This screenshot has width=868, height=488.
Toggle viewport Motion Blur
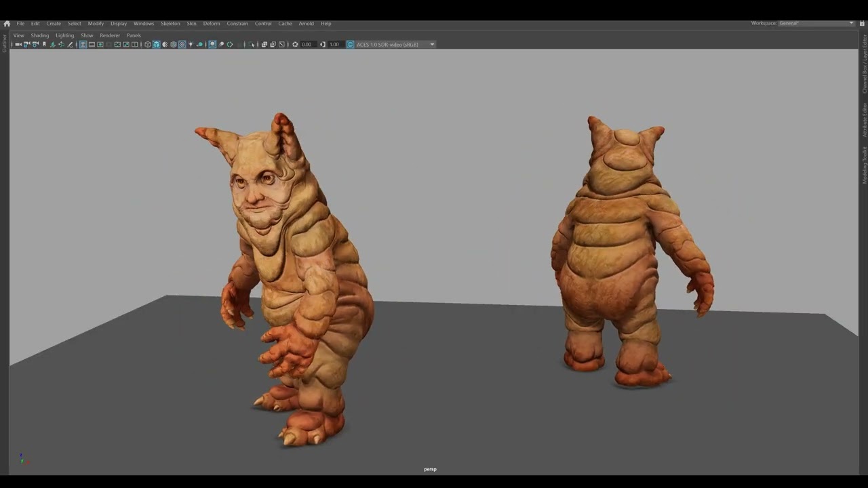[221, 45]
